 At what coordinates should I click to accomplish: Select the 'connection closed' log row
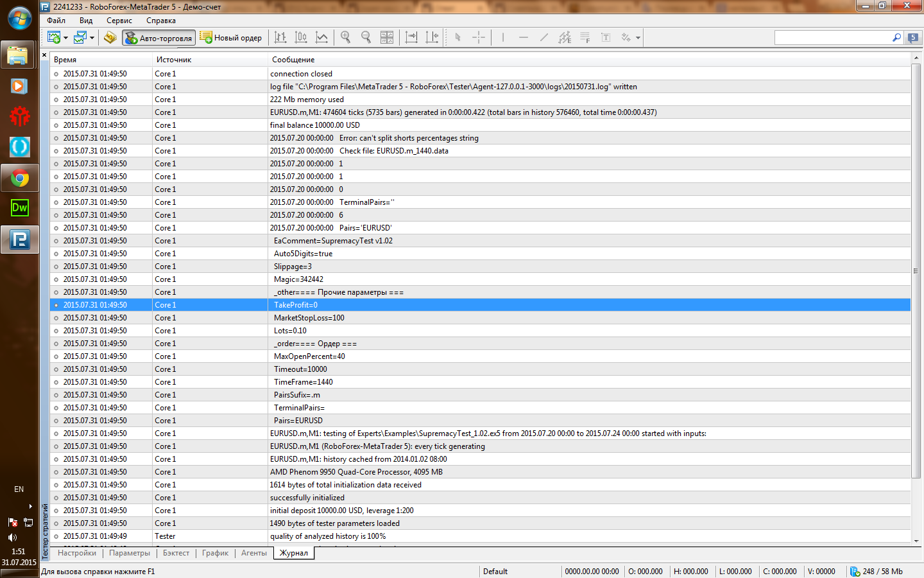(x=481, y=74)
